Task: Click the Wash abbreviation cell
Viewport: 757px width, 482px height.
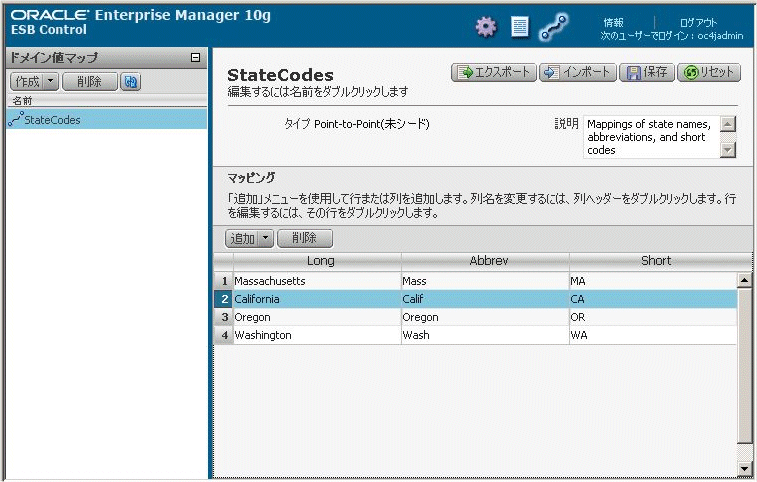Action: [485, 335]
